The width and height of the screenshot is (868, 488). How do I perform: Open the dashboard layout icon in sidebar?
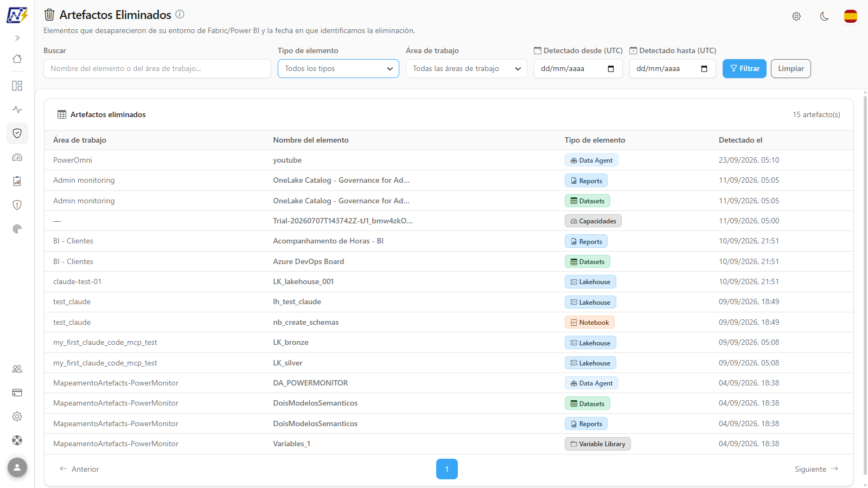coord(17,86)
